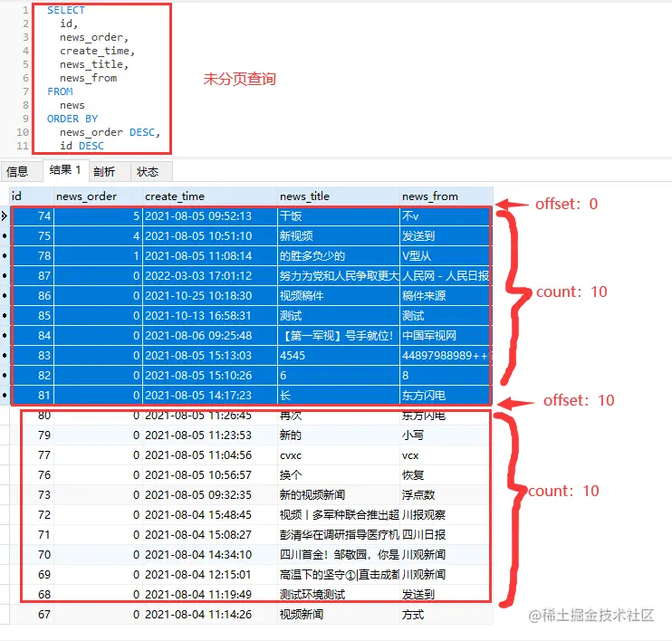Click the ORDER BY line in the editor
The width and height of the screenshot is (672, 641).
tap(72, 119)
